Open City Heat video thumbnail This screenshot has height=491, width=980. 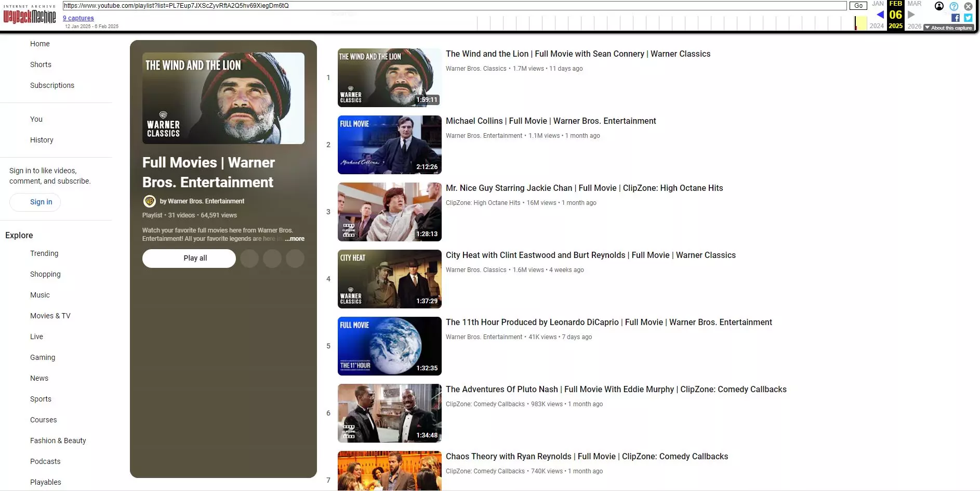[x=390, y=279]
